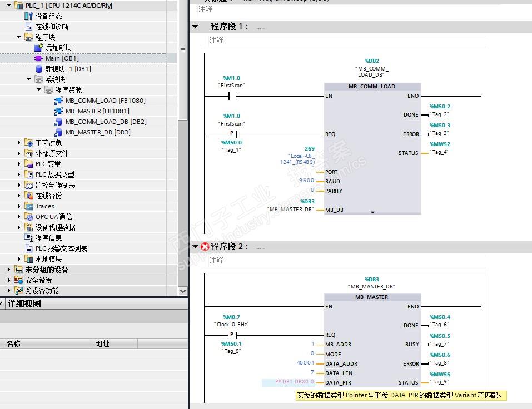Click the 监控与强制表 watch table icon
Viewport: 532px width, 409px height.
tap(28, 185)
